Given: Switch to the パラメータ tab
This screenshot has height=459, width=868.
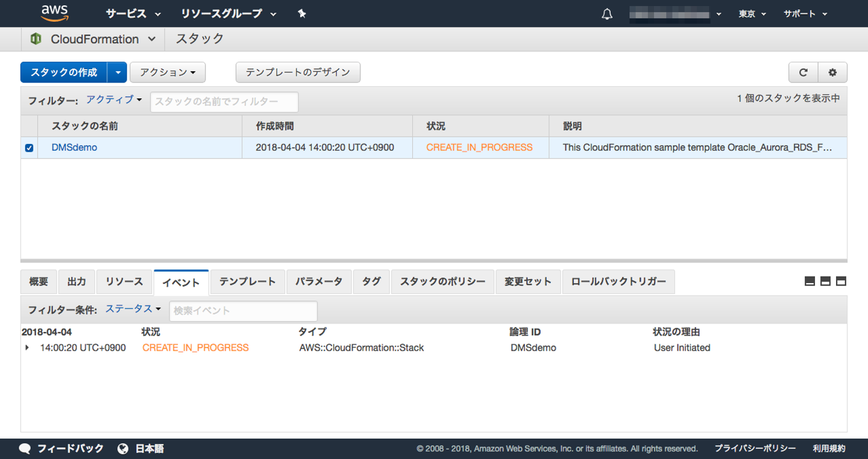Looking at the screenshot, I should point(319,281).
